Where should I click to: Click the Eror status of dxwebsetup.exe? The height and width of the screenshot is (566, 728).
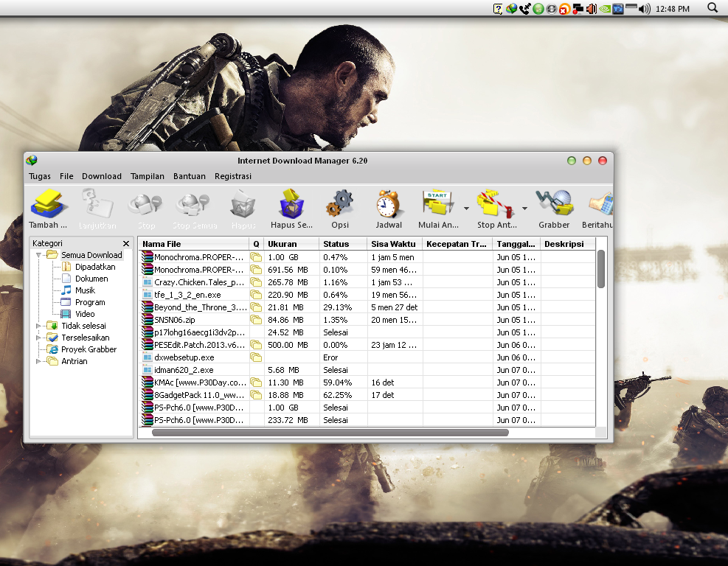[330, 357]
